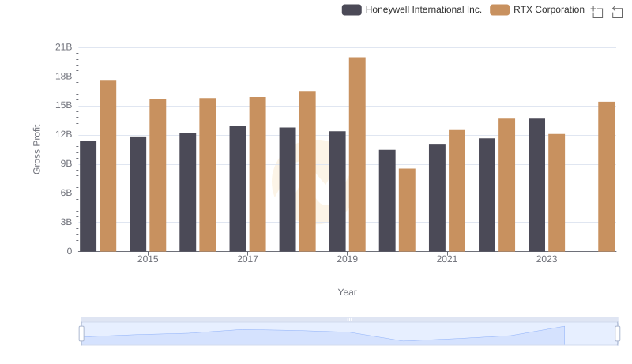The width and height of the screenshot is (632, 364).
Task: Click the zoom reset icon
Action: click(617, 12)
